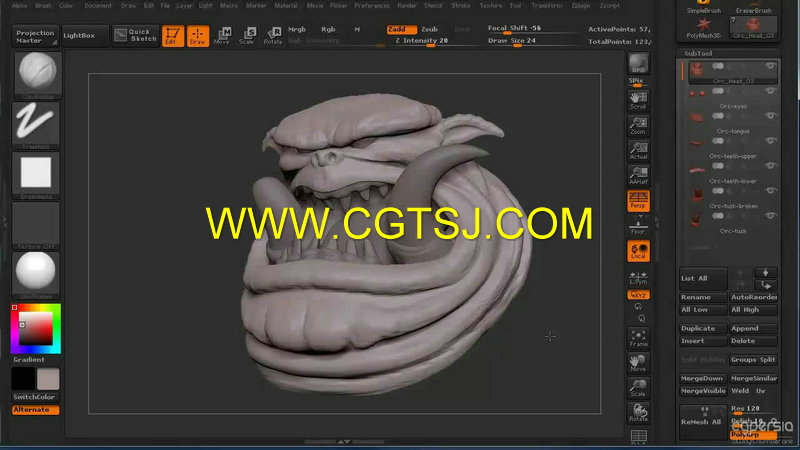
Task: Click the Scroll canvas navigation icon
Action: click(x=638, y=101)
